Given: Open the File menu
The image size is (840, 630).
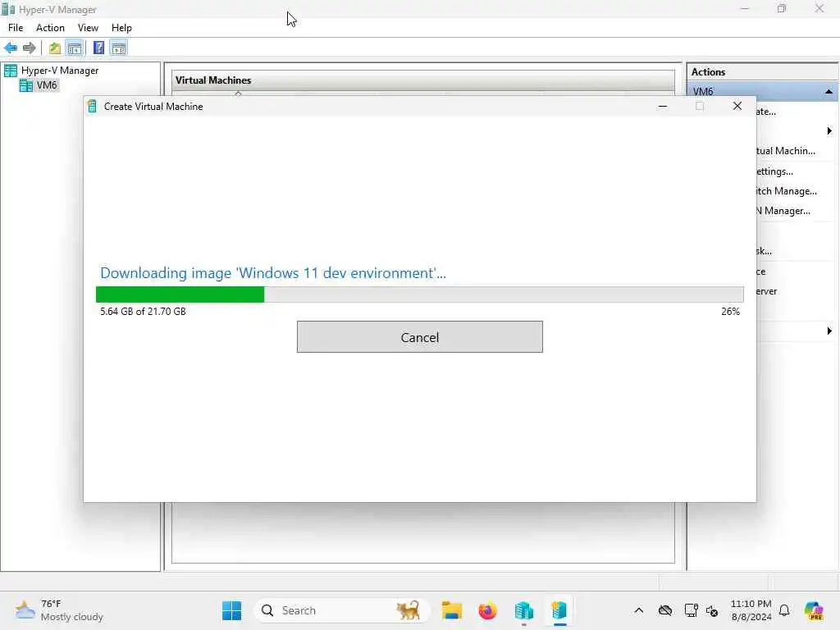Looking at the screenshot, I should pos(16,28).
